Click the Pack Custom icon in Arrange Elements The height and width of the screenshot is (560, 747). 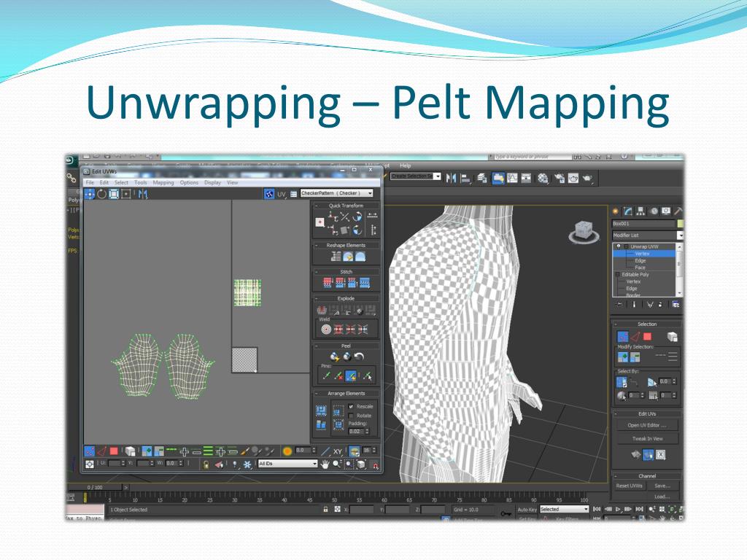click(x=321, y=411)
